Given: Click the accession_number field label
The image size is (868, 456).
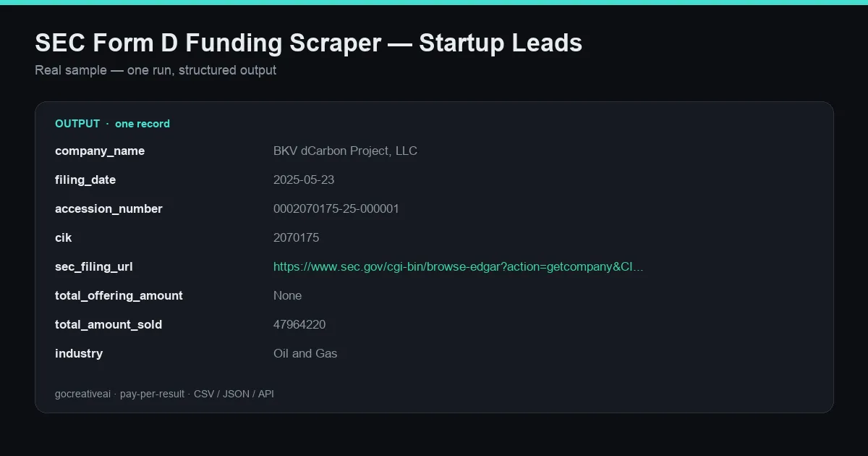Looking at the screenshot, I should click(x=109, y=208).
